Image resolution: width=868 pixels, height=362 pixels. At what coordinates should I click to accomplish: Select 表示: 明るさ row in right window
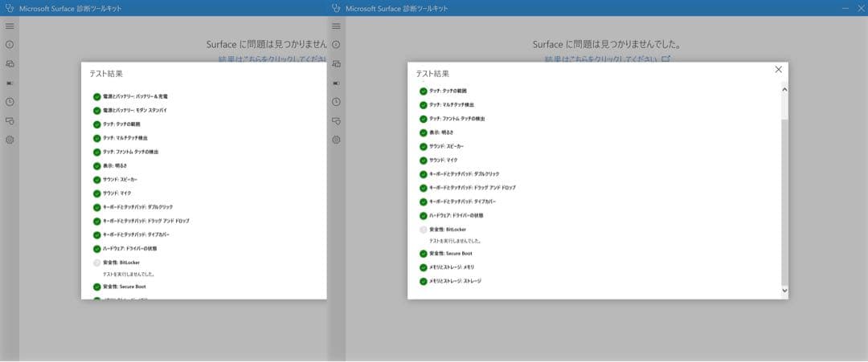tap(442, 132)
